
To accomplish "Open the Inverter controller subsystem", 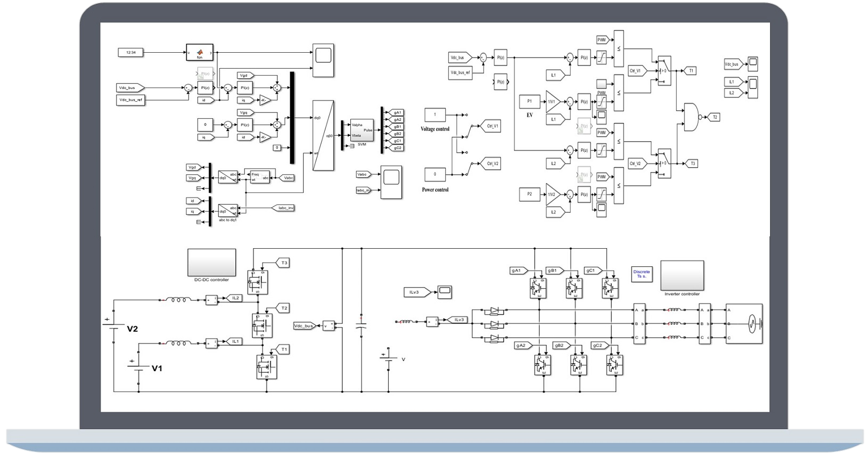I will (682, 275).
